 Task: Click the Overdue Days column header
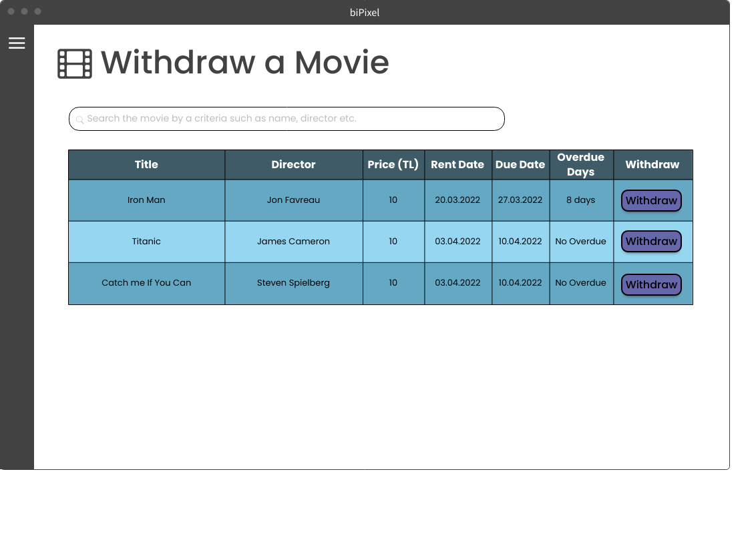point(582,165)
